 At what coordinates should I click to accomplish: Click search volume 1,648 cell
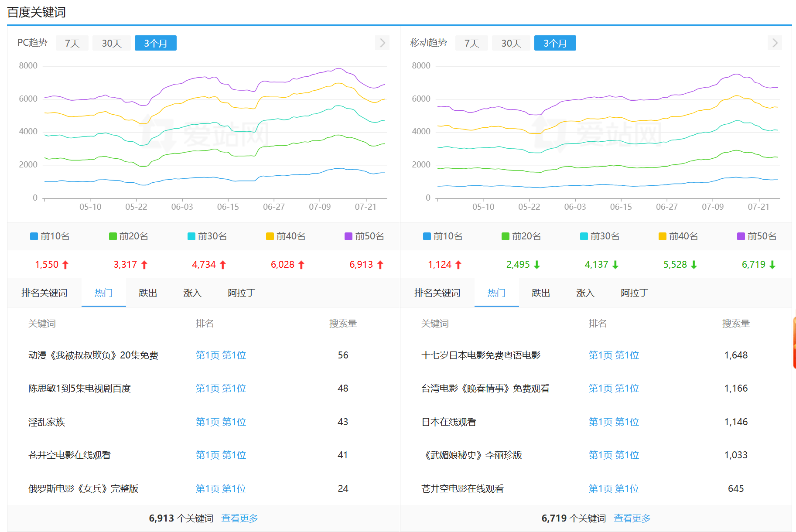(736, 355)
